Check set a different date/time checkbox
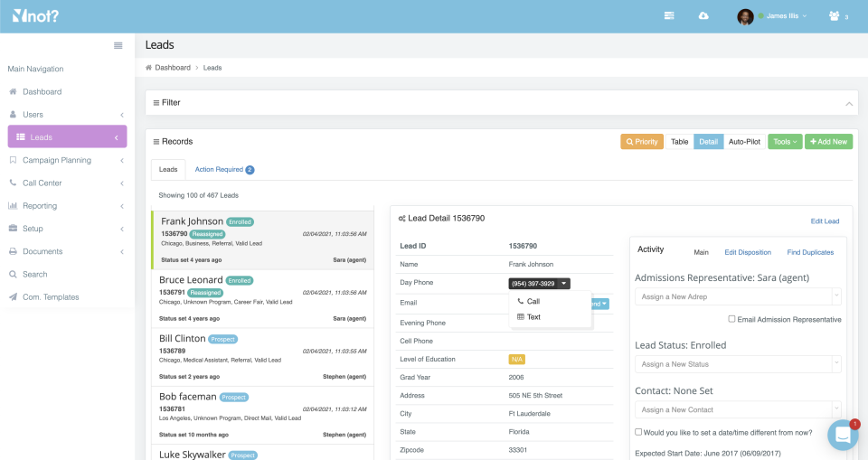This screenshot has height=460, width=868. (638, 432)
